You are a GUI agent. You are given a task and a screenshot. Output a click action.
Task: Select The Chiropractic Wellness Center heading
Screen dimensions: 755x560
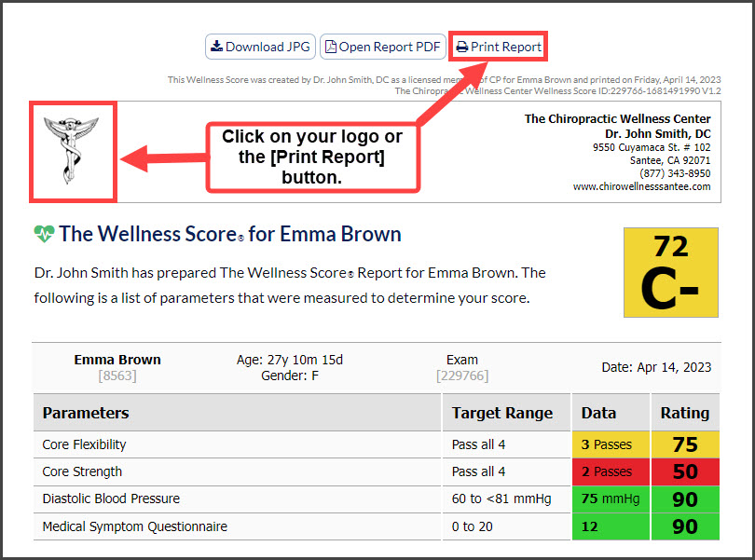tap(617, 119)
